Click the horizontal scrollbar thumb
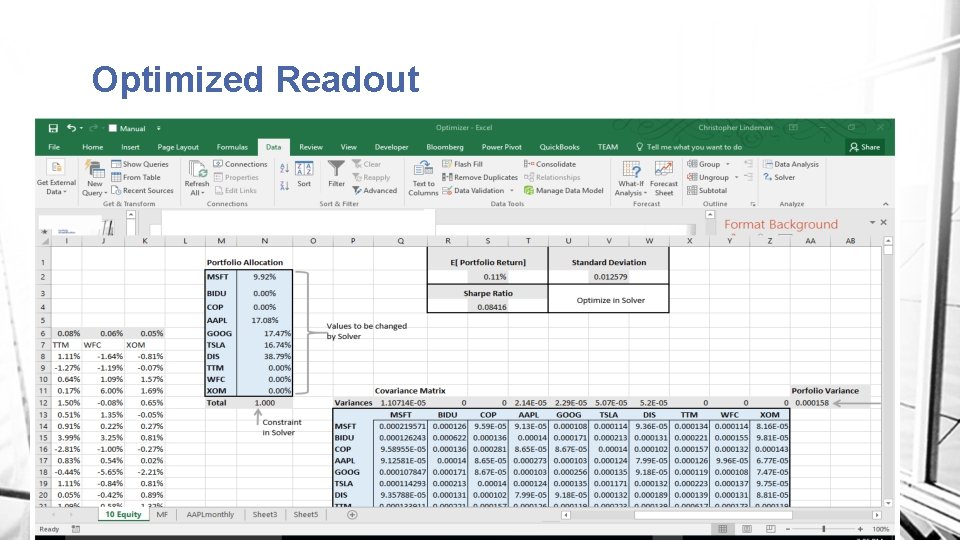This screenshot has width=960, height=540. pyautogui.click(x=713, y=515)
